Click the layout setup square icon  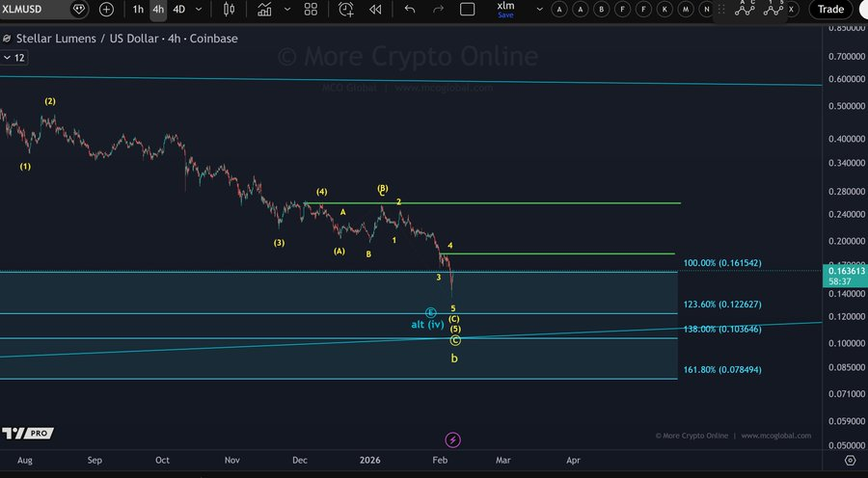tap(468, 10)
